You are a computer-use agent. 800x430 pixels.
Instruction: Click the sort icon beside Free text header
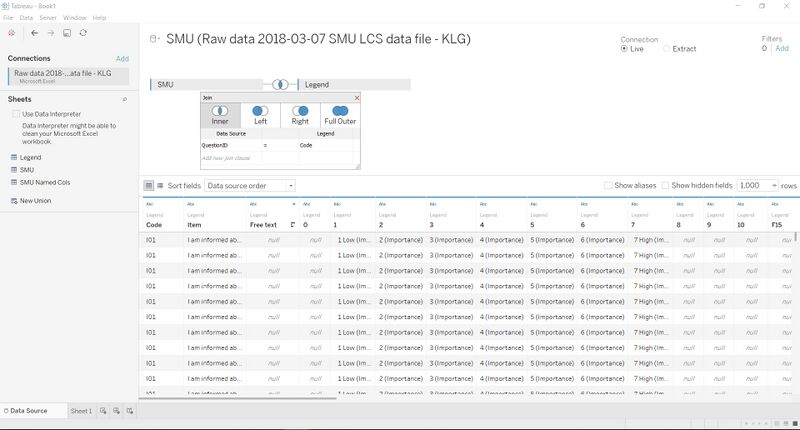click(292, 225)
